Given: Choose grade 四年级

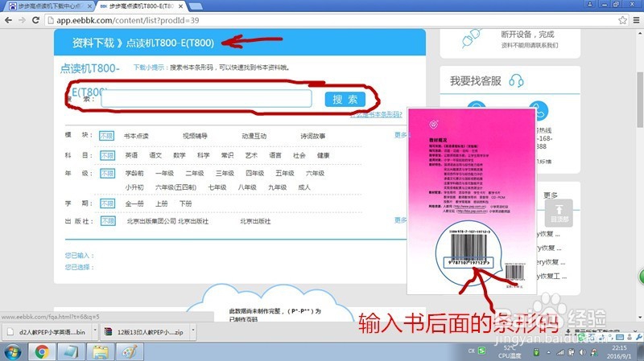Looking at the screenshot, I should (254, 173).
